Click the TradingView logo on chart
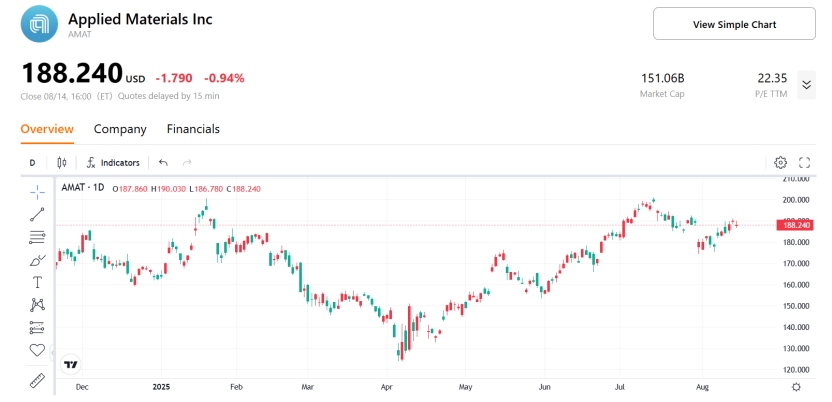 click(71, 364)
